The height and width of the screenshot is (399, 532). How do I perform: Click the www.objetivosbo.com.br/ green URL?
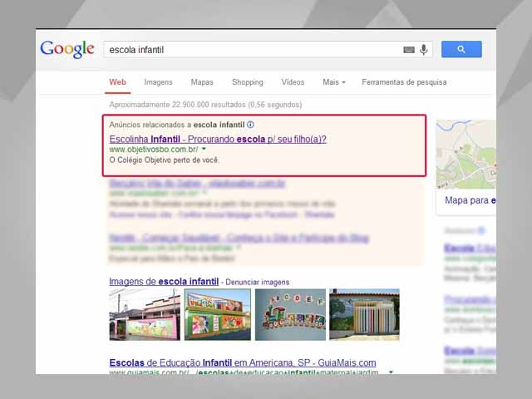pyautogui.click(x=154, y=150)
